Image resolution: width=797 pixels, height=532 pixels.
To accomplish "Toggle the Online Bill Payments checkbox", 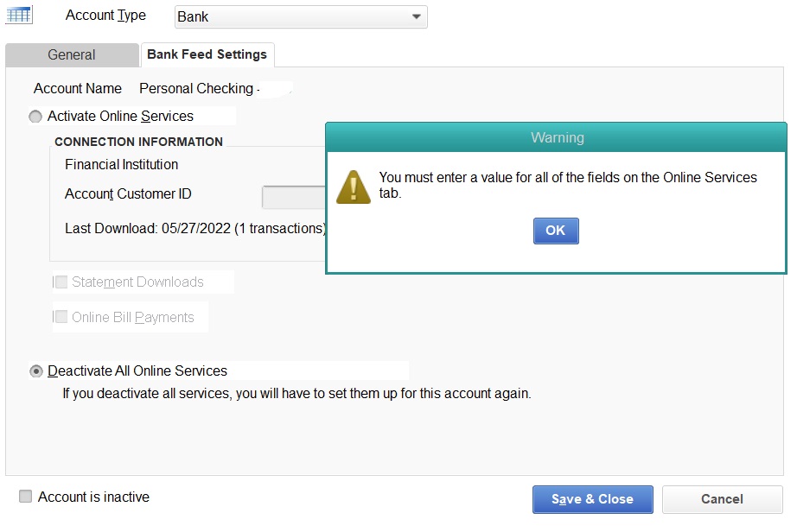I will tap(61, 316).
